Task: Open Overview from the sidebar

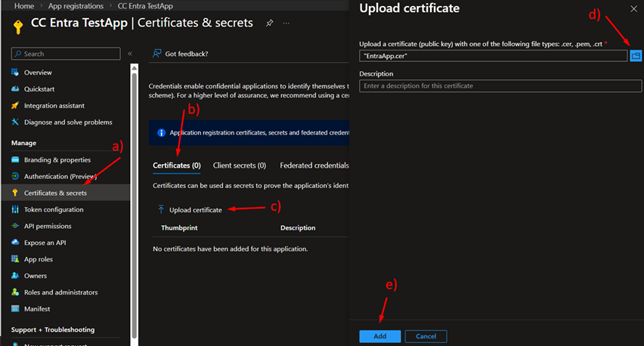Action: pos(37,73)
